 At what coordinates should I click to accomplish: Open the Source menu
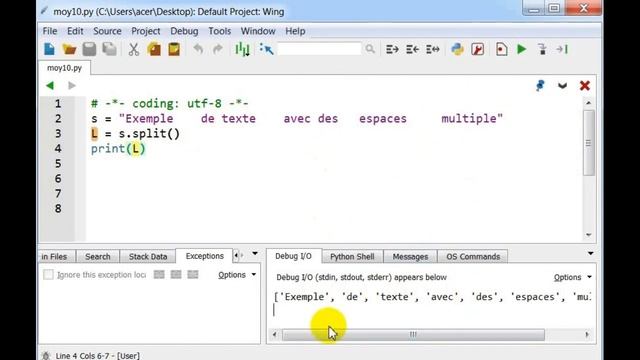click(107, 31)
